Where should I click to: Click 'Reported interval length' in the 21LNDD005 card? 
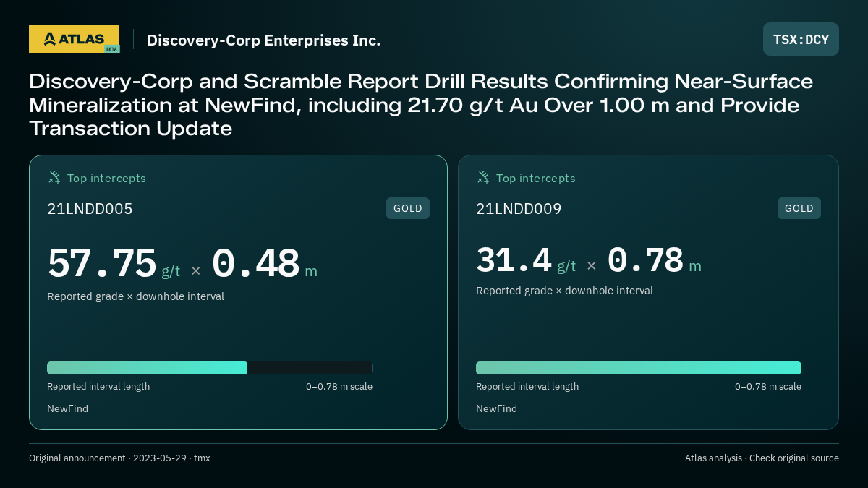(x=98, y=387)
